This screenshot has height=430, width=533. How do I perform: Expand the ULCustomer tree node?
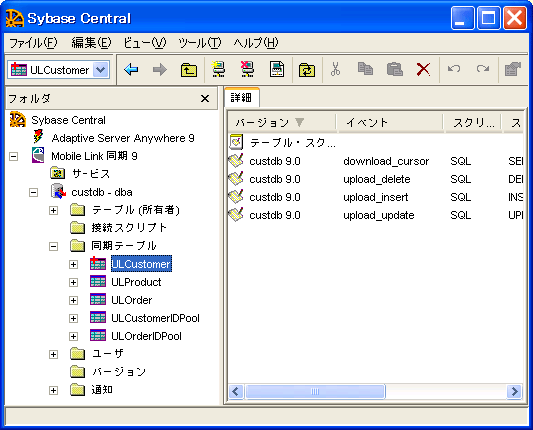73,264
